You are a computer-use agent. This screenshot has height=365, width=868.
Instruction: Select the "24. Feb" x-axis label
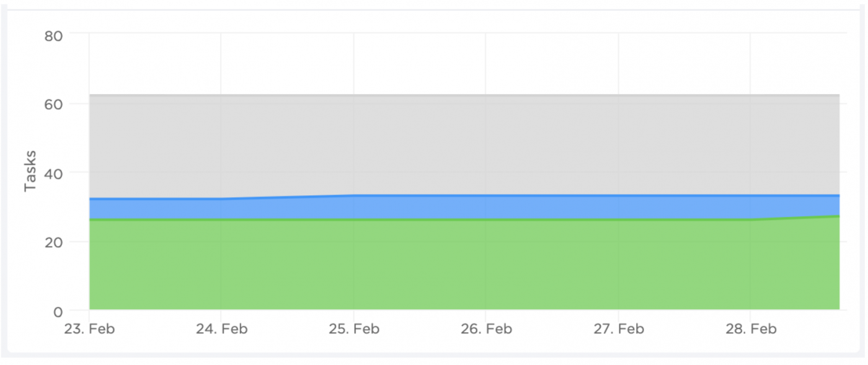(x=221, y=329)
